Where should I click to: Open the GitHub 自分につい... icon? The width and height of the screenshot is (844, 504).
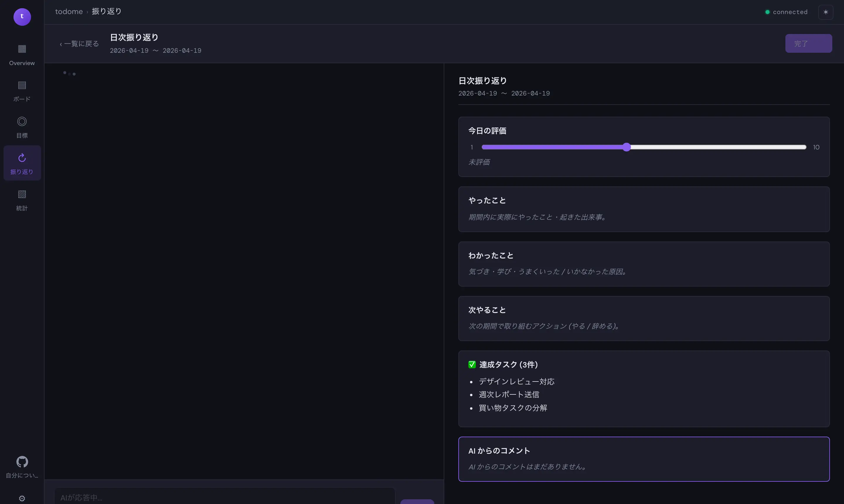point(22,462)
